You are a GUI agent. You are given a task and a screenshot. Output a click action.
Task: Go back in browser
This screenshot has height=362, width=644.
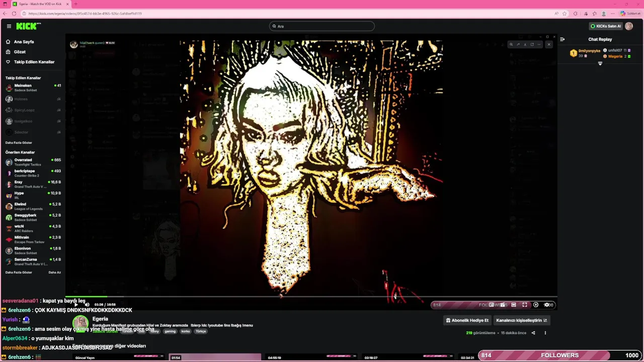pos(6,14)
